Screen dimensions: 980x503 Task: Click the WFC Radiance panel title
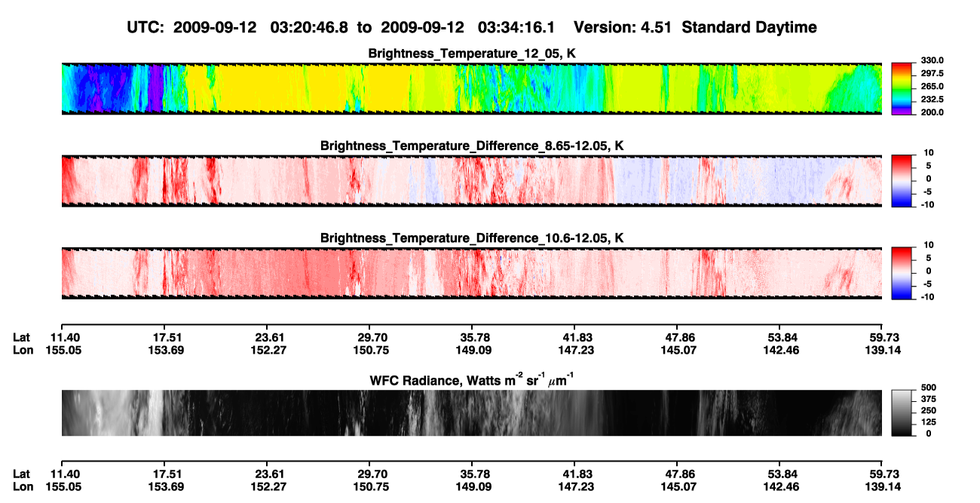[x=471, y=379]
